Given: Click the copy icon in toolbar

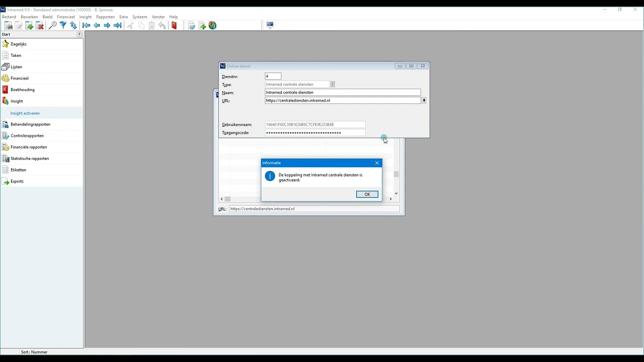Looking at the screenshot, I should point(141,26).
